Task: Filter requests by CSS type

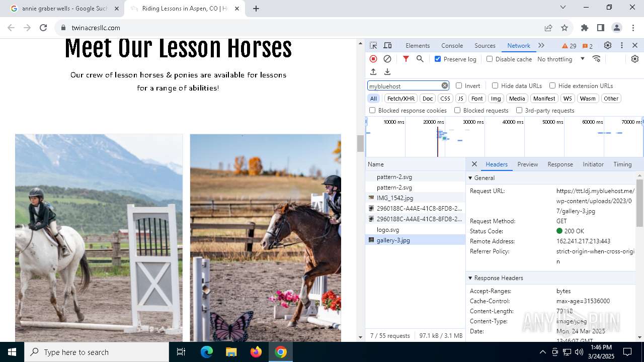Action: (x=445, y=99)
